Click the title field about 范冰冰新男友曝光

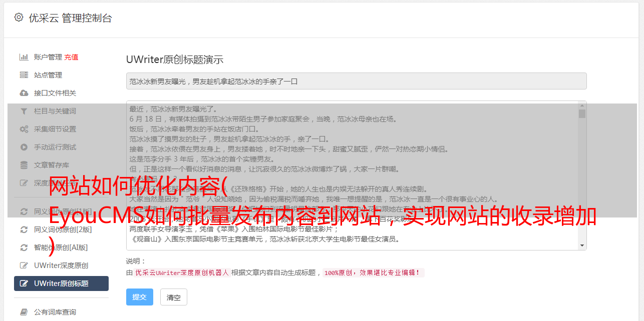pyautogui.click(x=356, y=81)
